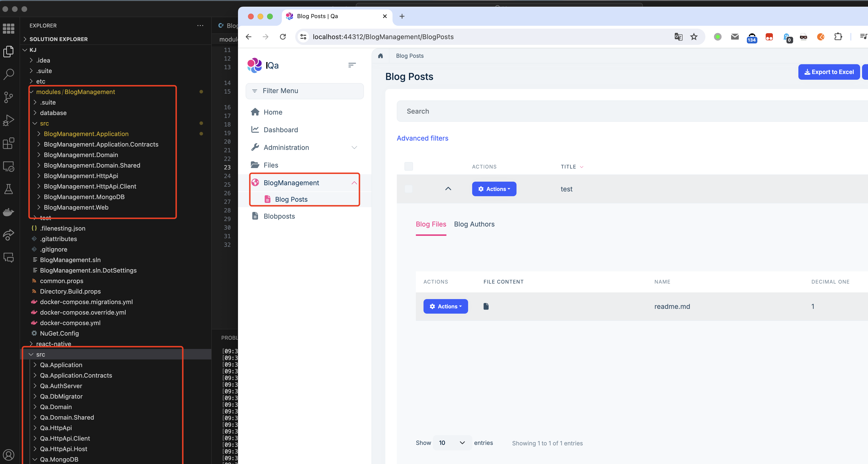Click the Search magnifier in the activity bar

pos(8,74)
